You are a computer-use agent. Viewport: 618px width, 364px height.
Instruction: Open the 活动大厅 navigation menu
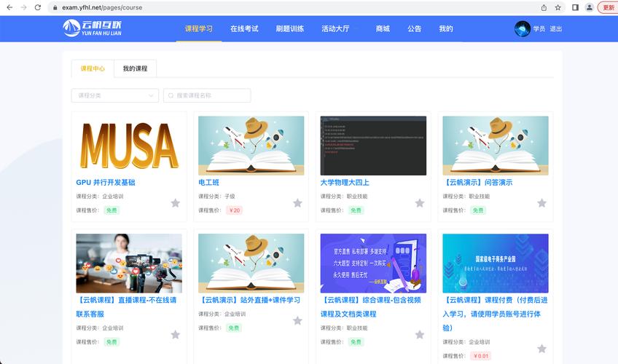335,28
